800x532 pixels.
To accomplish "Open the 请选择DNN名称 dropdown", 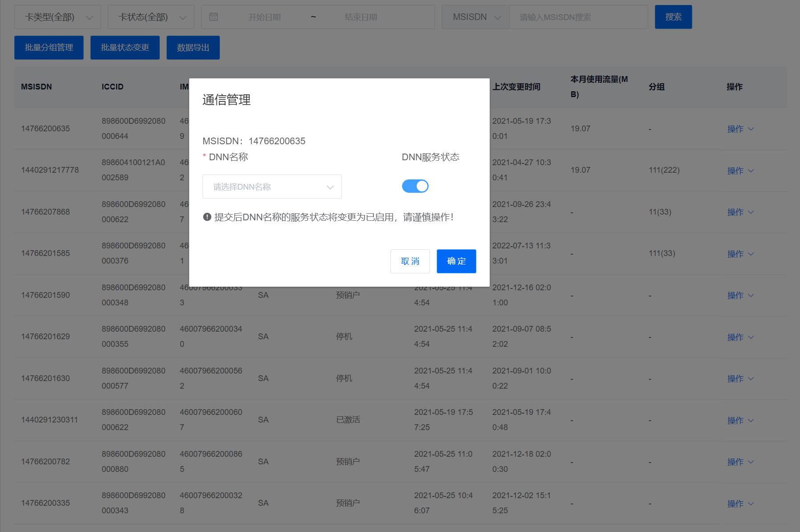I will (x=272, y=187).
